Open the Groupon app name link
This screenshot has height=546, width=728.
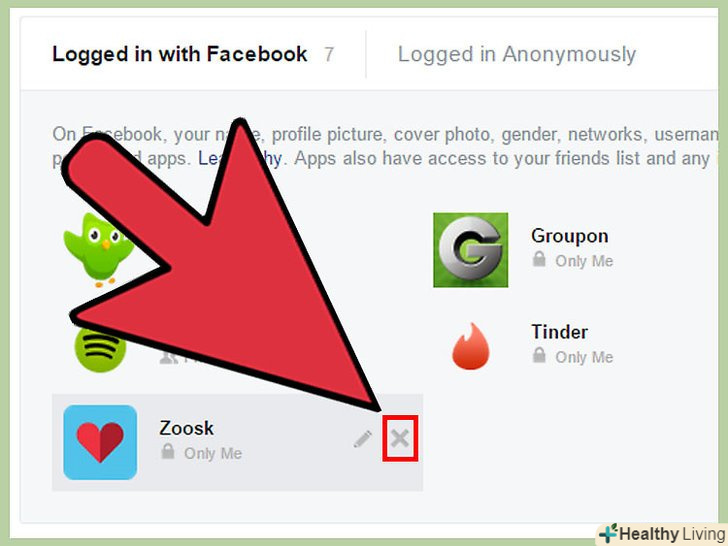pos(570,236)
